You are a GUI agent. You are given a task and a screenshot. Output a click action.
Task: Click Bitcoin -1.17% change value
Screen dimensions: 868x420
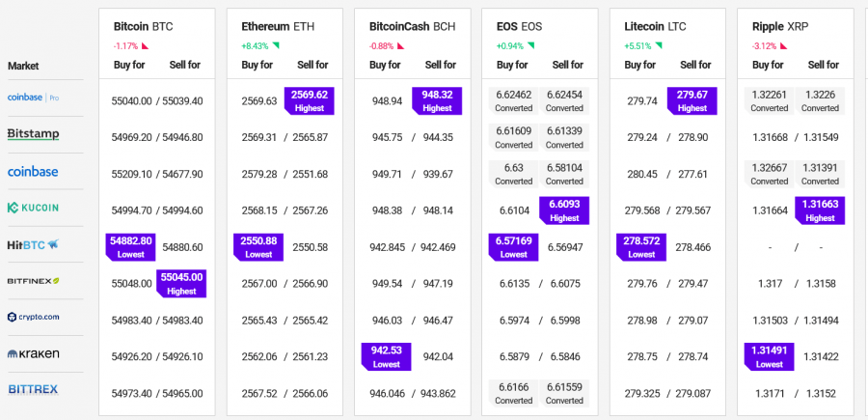pos(126,46)
